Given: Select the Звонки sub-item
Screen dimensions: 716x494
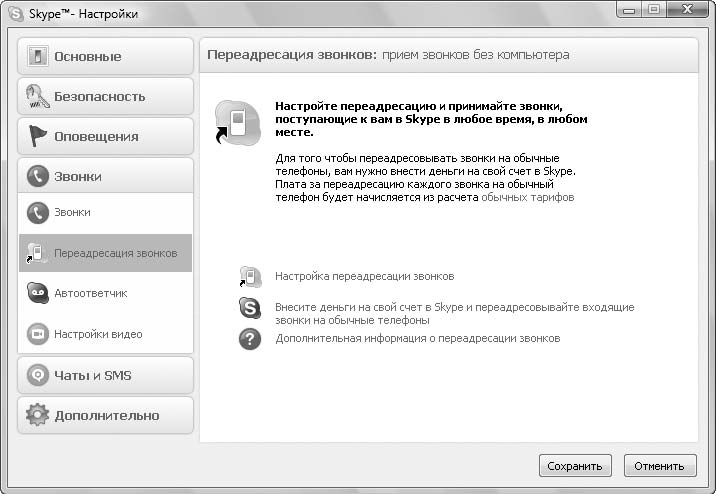Looking at the screenshot, I should click(105, 213).
